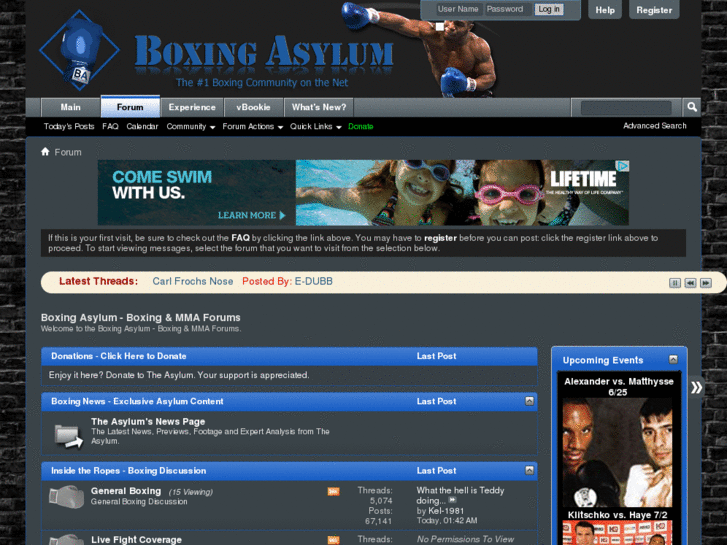Open Advanced Search

tap(655, 126)
